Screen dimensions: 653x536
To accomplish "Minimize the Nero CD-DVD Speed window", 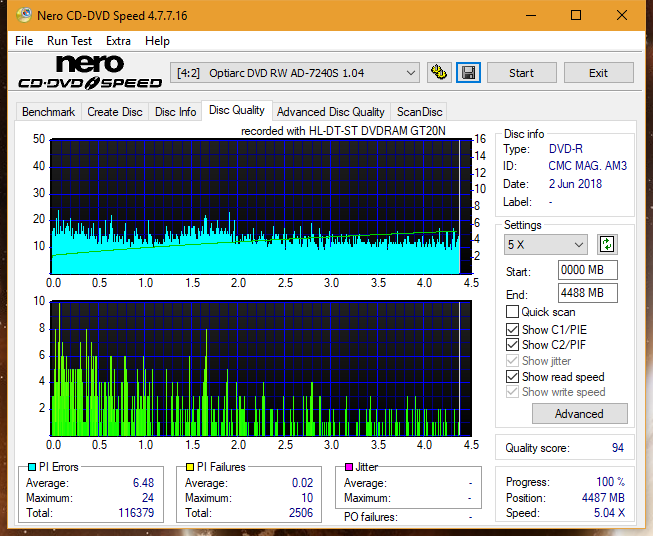I will [531, 15].
